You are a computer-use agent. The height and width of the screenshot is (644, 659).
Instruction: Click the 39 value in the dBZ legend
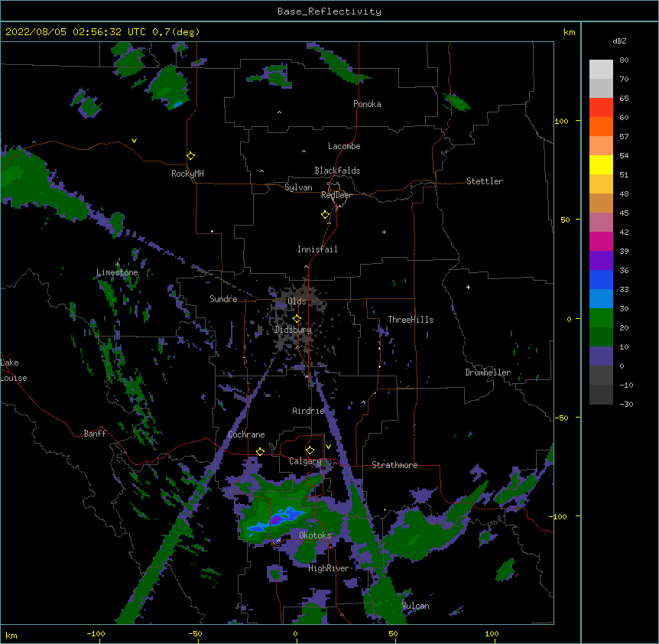(x=624, y=252)
